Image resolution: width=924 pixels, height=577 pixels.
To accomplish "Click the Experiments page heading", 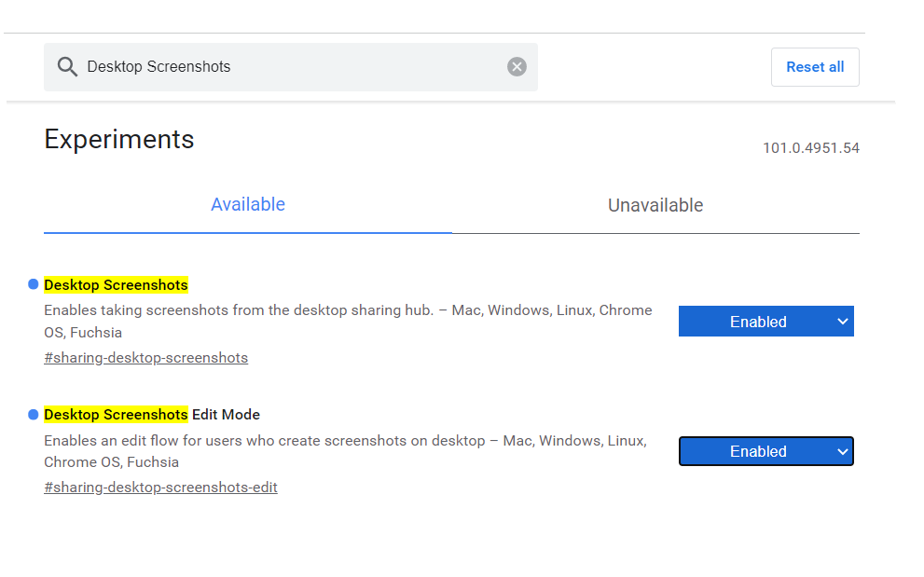I will point(119,140).
